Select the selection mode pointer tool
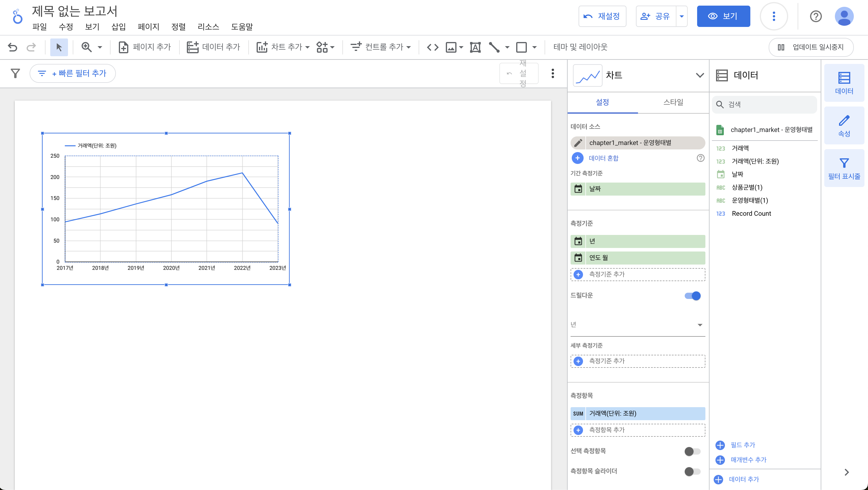 (x=59, y=47)
